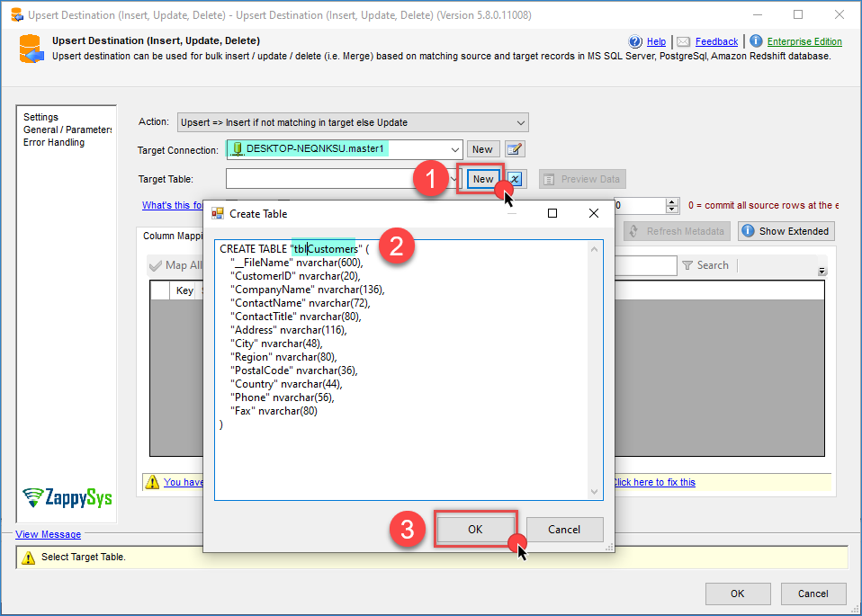Click the clear Target Table X icon
The width and height of the screenshot is (862, 616).
coord(515,179)
